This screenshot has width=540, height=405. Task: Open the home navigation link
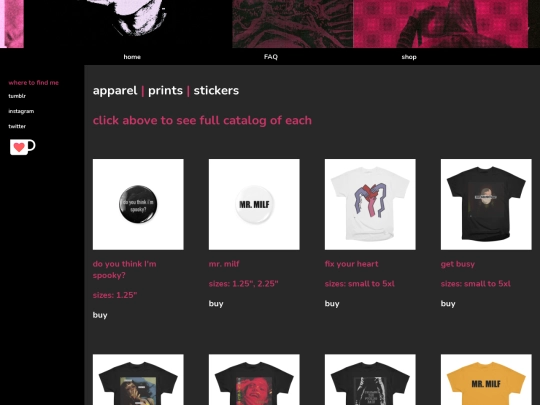[x=132, y=57]
